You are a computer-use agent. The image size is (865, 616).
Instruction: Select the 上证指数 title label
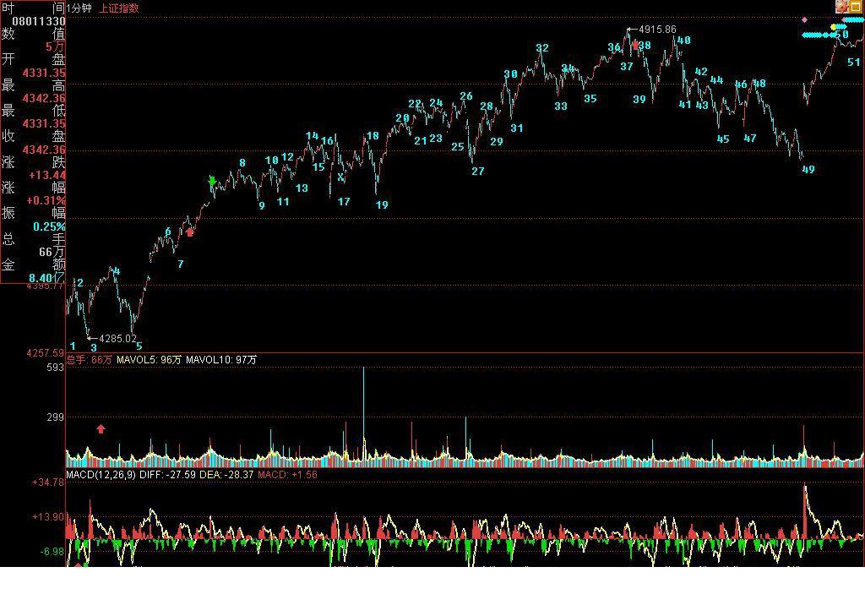[x=118, y=8]
